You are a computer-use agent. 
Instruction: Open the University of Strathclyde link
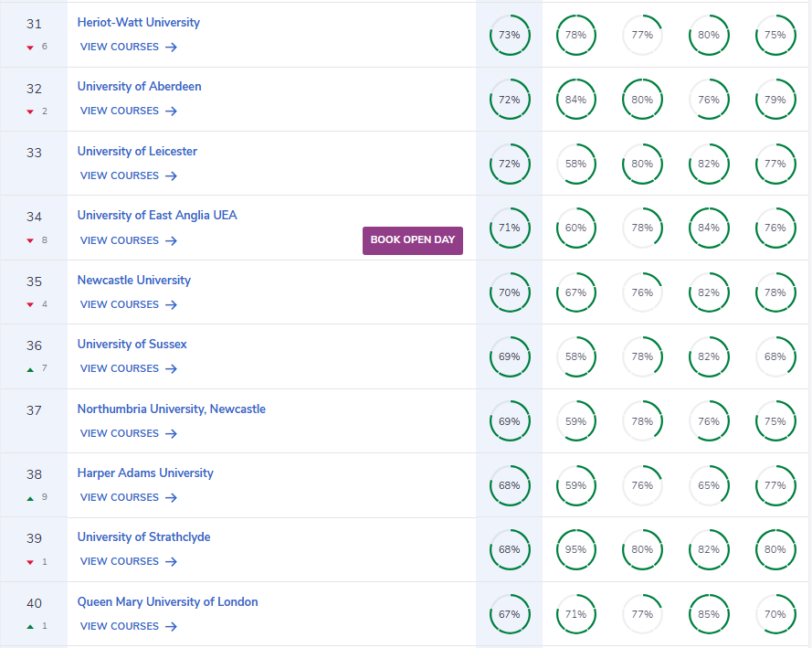point(144,537)
